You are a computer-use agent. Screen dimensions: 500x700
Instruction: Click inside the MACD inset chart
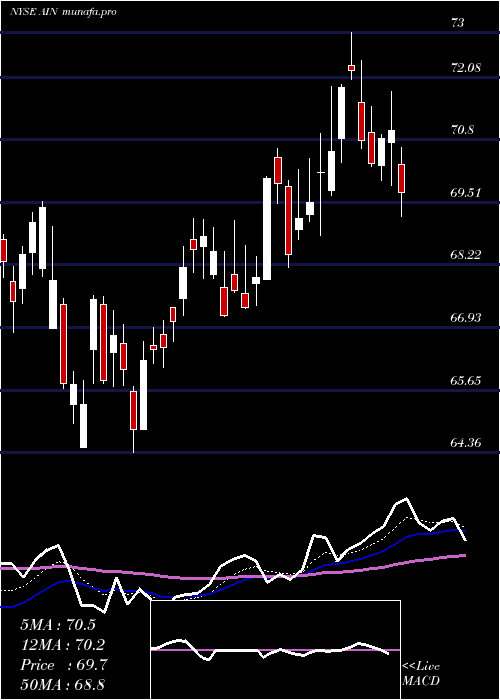coord(275,650)
